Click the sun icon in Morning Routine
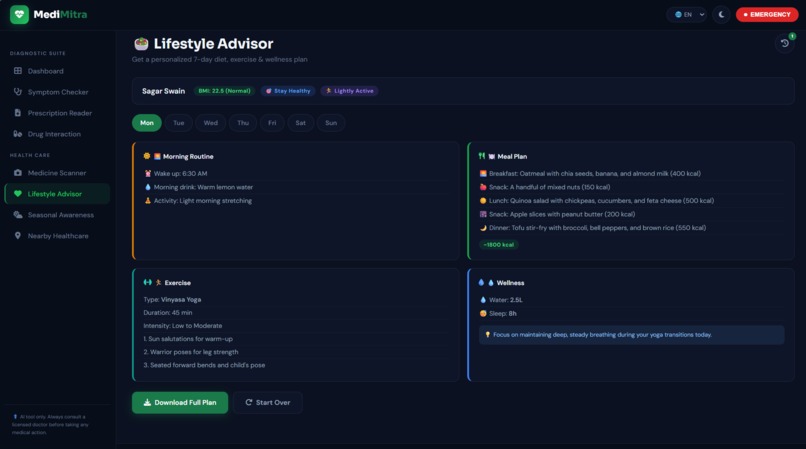The image size is (806, 449). (147, 156)
